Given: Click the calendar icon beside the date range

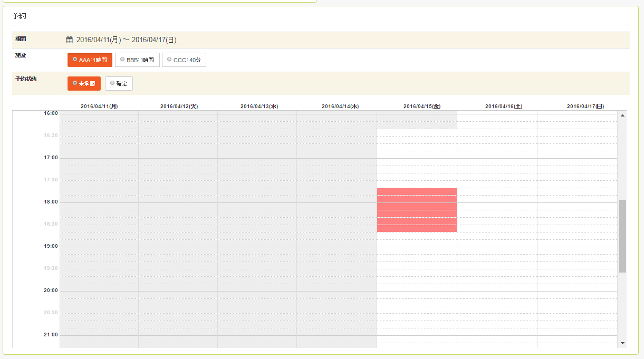Looking at the screenshot, I should click(69, 40).
